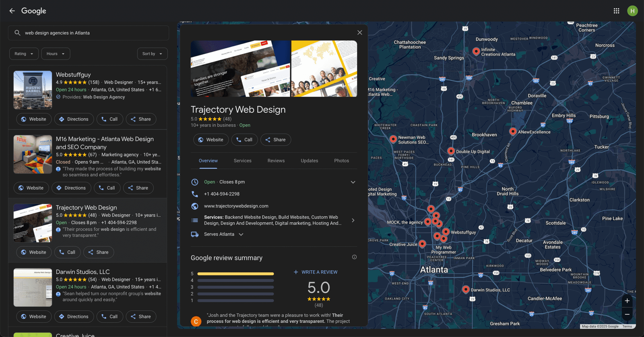The height and width of the screenshot is (337, 644).
Task: Click Call button in the detail panel
Action: [x=244, y=140]
